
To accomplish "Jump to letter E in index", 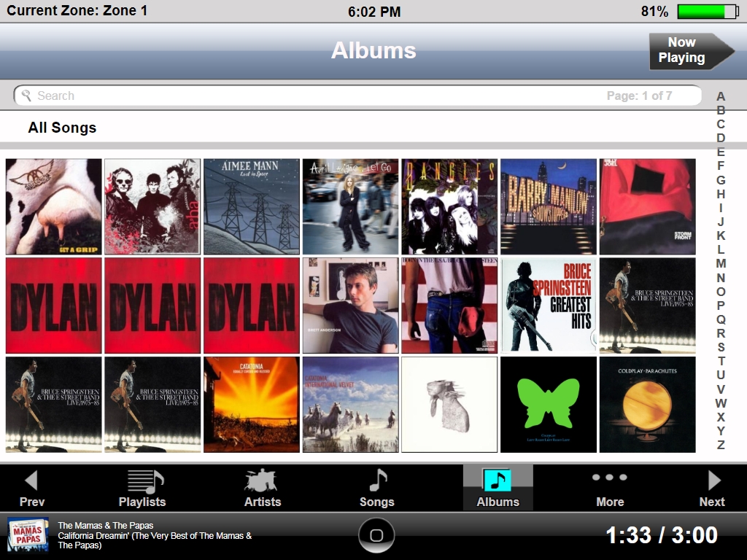I will (721, 152).
